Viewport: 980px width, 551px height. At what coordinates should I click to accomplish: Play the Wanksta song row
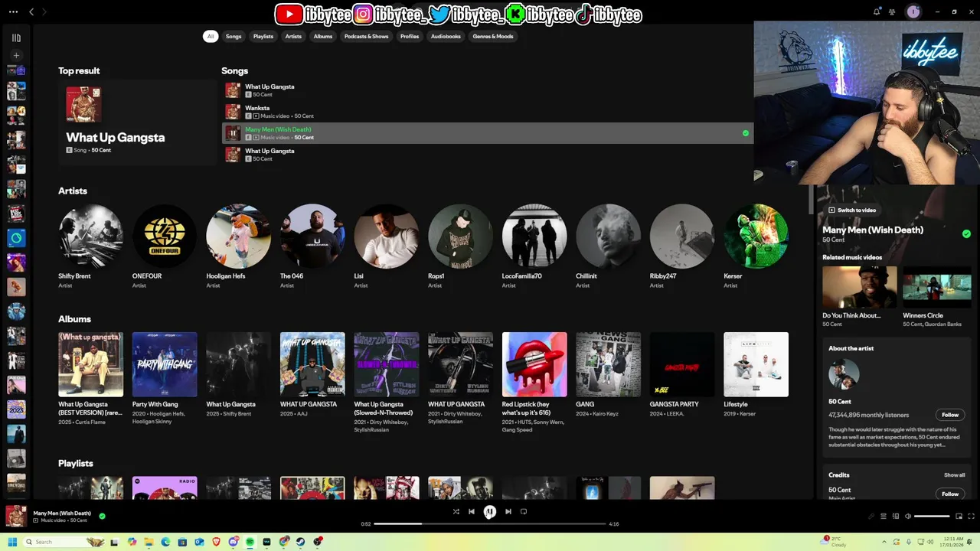pyautogui.click(x=488, y=112)
